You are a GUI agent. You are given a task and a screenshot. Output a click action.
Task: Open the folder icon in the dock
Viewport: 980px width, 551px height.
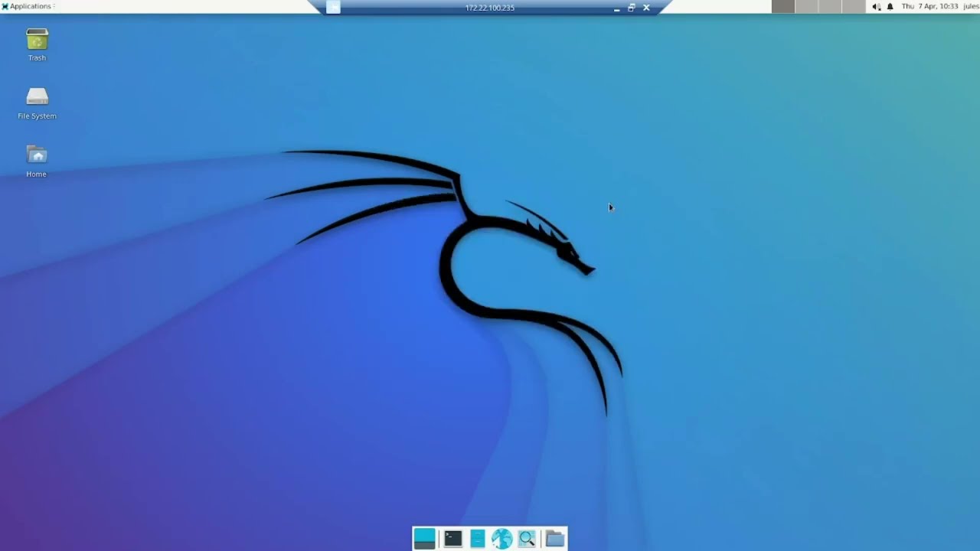[x=555, y=539]
